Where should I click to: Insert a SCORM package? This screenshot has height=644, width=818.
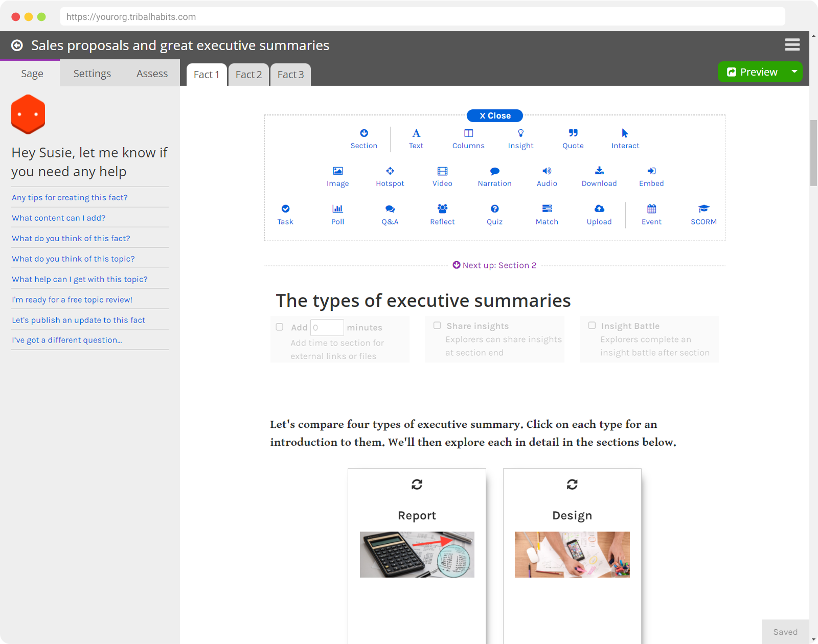(703, 214)
